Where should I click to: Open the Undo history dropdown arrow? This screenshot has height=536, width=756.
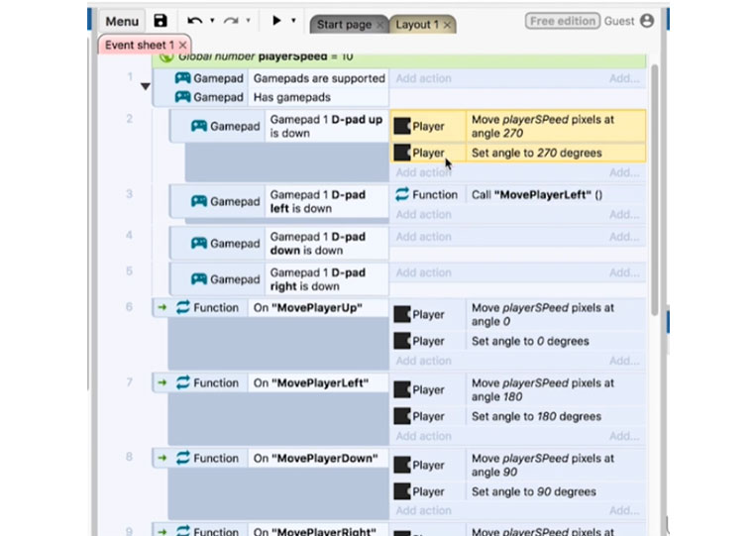click(212, 20)
